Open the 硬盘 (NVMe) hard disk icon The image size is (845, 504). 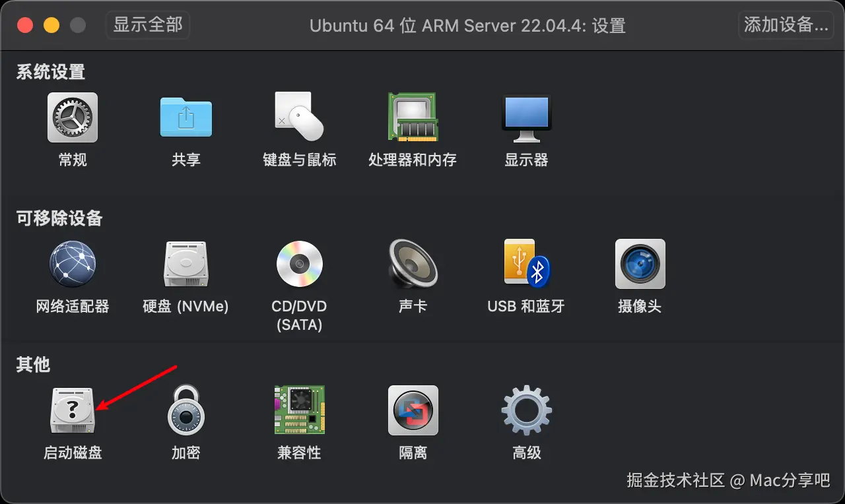point(186,264)
